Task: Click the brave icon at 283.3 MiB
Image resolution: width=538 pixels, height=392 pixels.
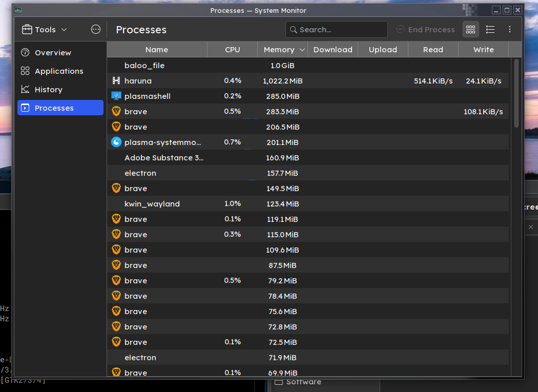Action: pos(116,111)
